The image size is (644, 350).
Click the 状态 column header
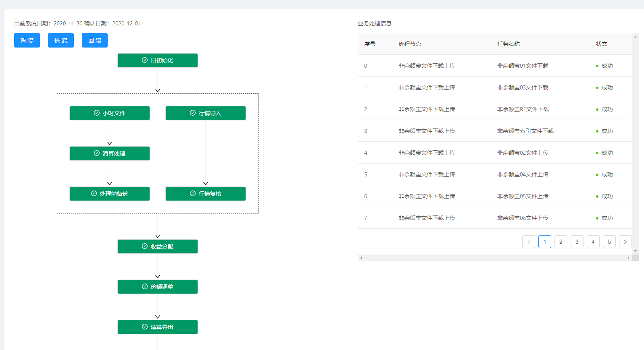[602, 44]
